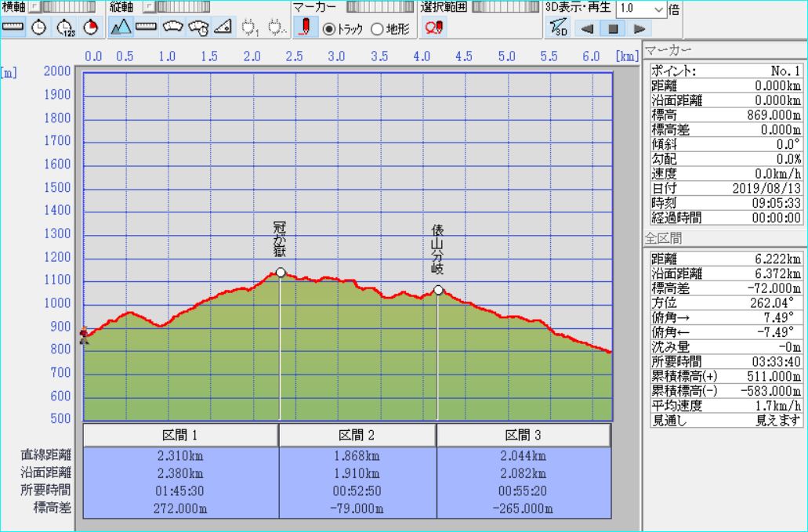Click the 見通し 見えます row
808x532 pixels.
click(x=726, y=420)
